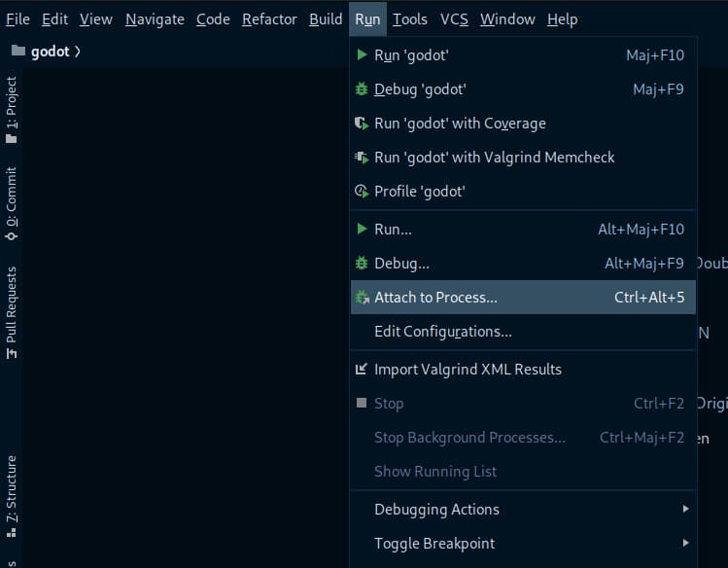Open Edit Configurations... dialog
Screen dimensions: 728x568
tap(523, 331)
